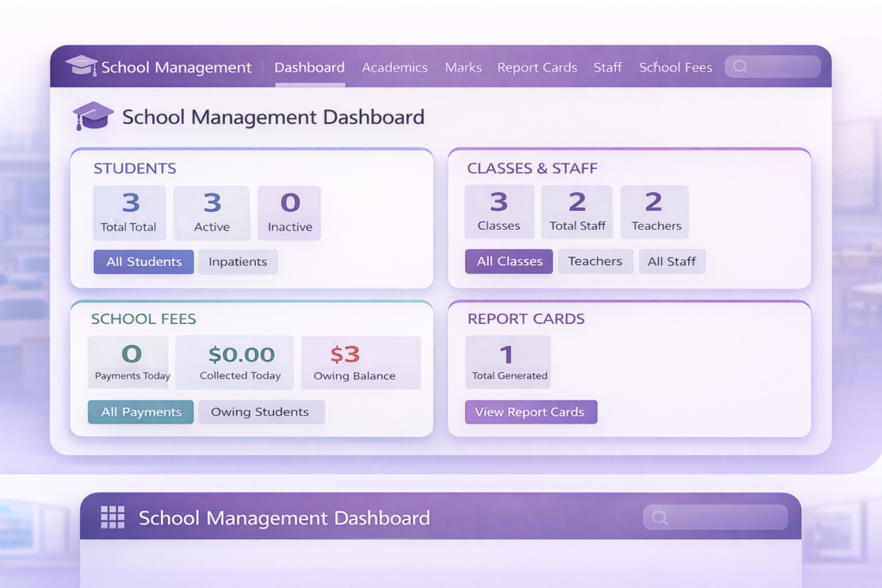
Task: Go to the Marks menu item
Action: coord(463,67)
